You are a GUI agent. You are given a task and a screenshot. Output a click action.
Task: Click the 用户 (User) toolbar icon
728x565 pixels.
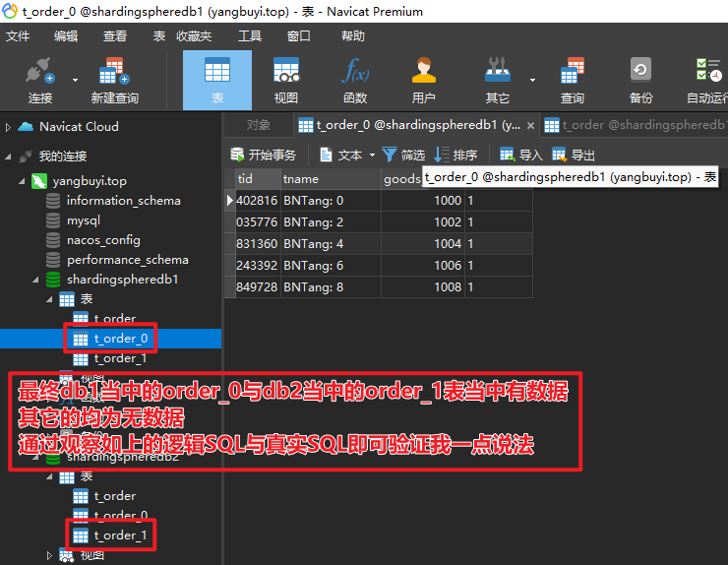tap(423, 80)
